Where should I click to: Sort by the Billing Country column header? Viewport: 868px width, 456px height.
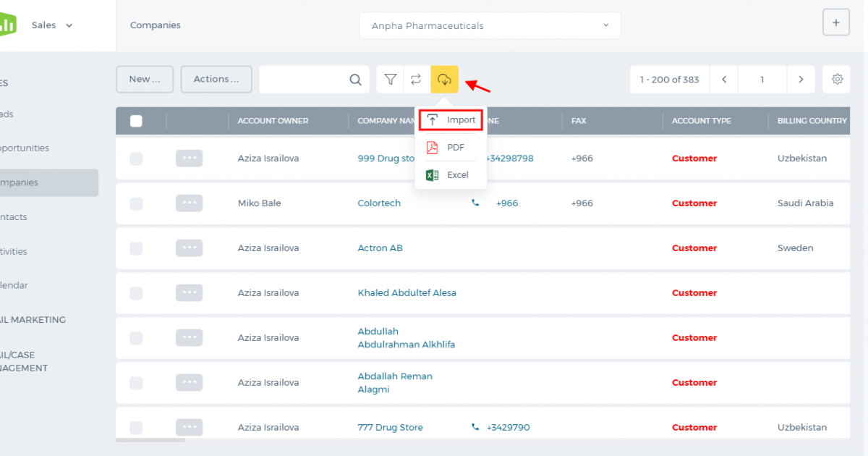pyautogui.click(x=812, y=121)
